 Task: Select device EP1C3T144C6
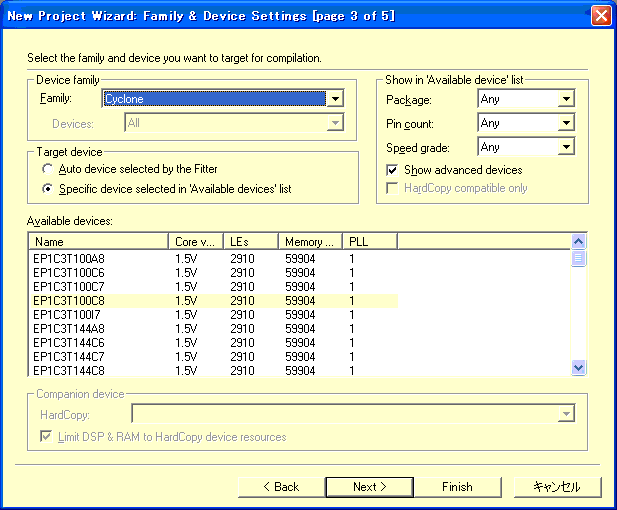pyautogui.click(x=214, y=343)
